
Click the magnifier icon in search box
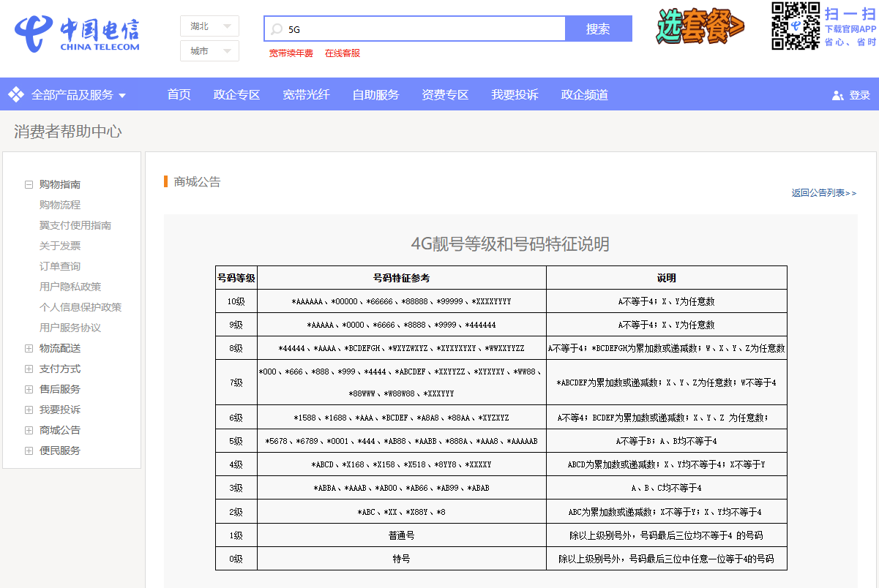click(277, 29)
